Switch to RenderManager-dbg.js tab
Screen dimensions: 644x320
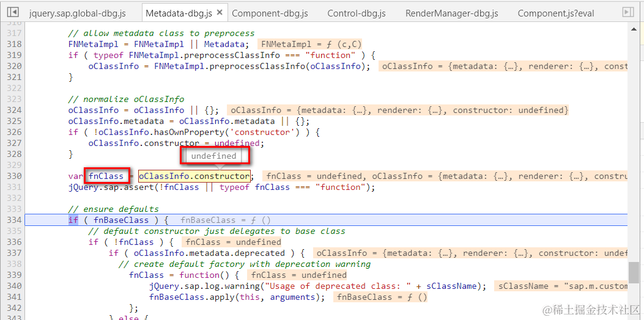coord(452,13)
